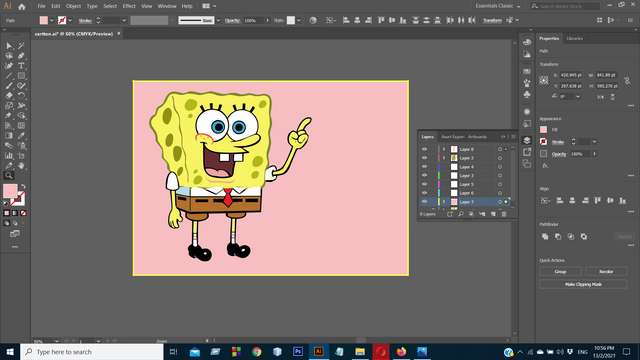Expand Layer 7 contents
640x360 pixels.
tap(444, 202)
